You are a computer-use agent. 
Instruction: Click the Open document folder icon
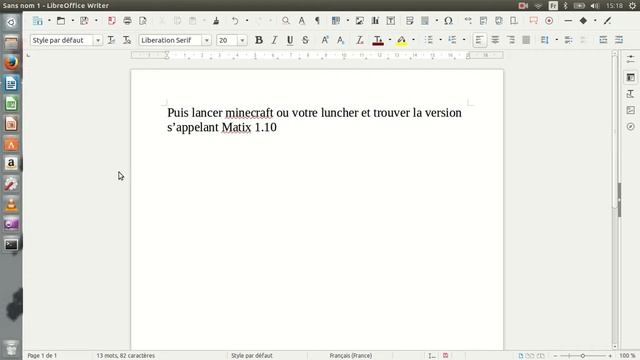(x=61, y=21)
